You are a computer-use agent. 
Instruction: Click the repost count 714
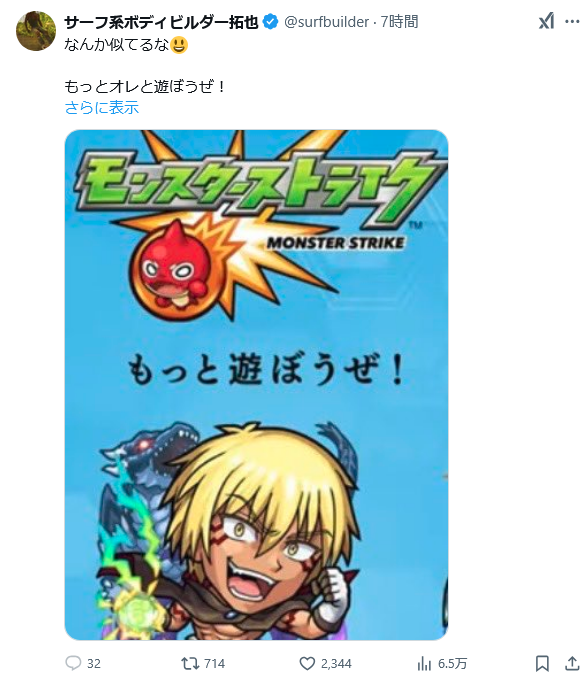click(214, 664)
